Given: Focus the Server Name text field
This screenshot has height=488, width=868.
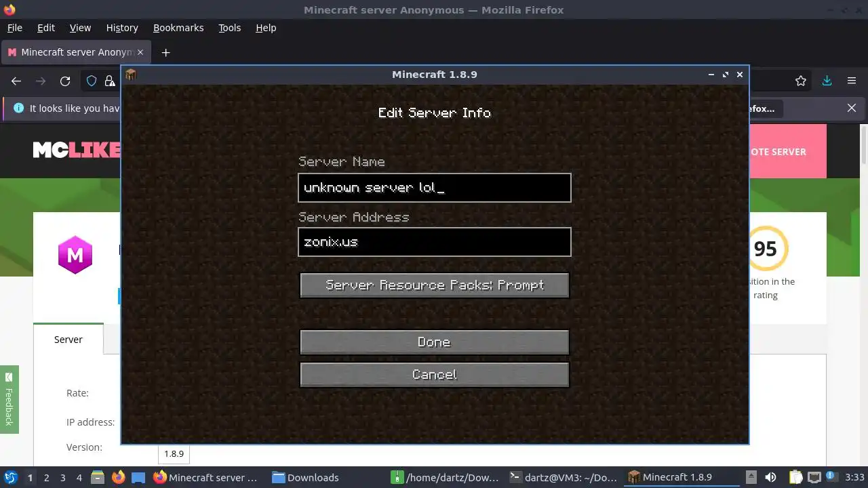Looking at the screenshot, I should (x=434, y=188).
